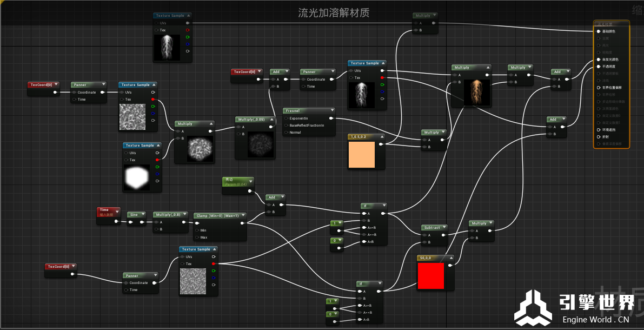Click the 基础颜色 pin on the material output

599,31
